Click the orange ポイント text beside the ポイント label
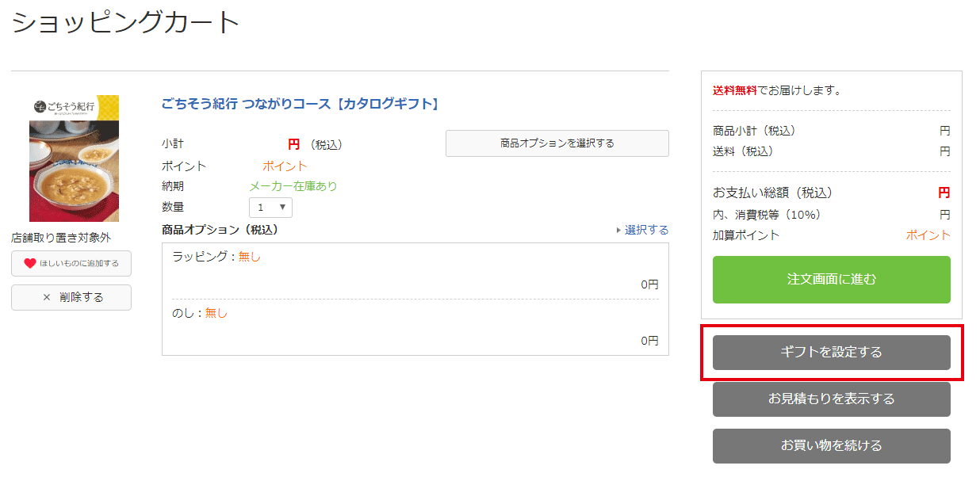The image size is (980, 477). (285, 166)
